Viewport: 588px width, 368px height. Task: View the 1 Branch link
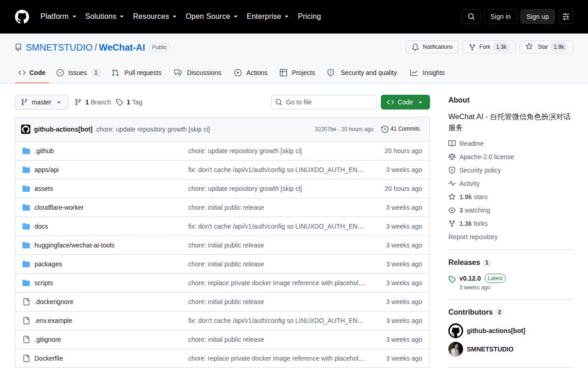point(93,102)
